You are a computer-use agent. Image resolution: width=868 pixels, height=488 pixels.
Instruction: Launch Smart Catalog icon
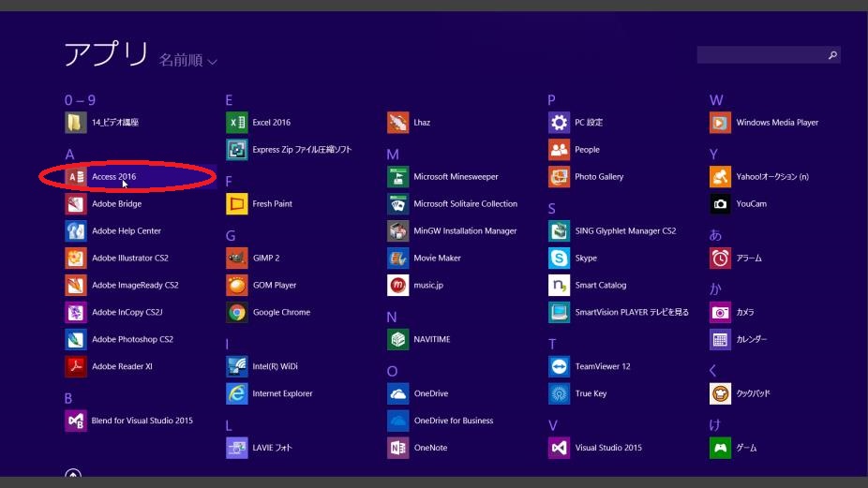[559, 285]
